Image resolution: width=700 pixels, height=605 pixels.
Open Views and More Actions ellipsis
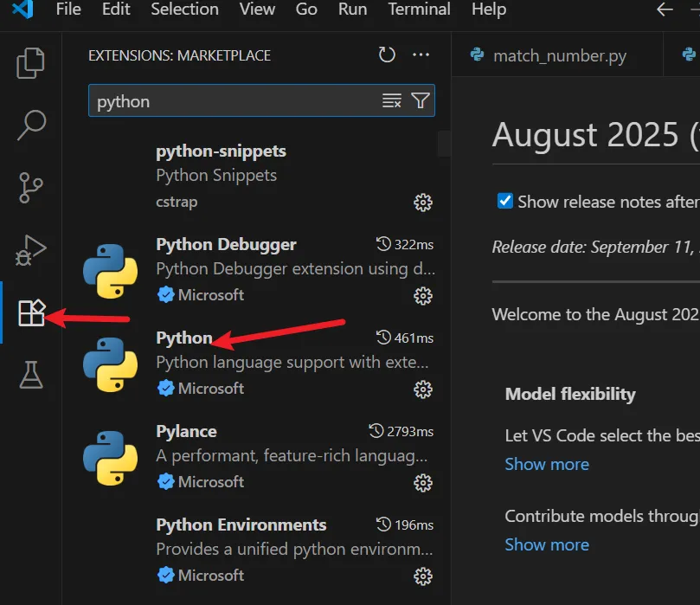pyautogui.click(x=421, y=55)
